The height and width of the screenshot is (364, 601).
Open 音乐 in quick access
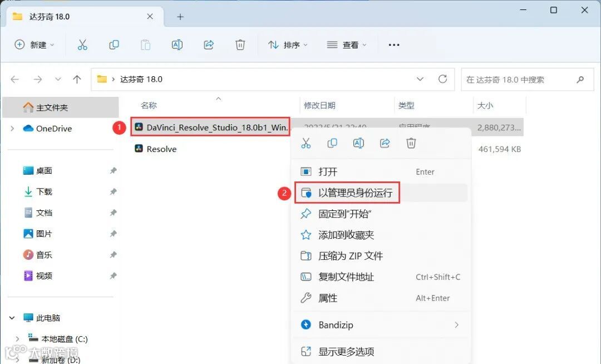coord(38,255)
